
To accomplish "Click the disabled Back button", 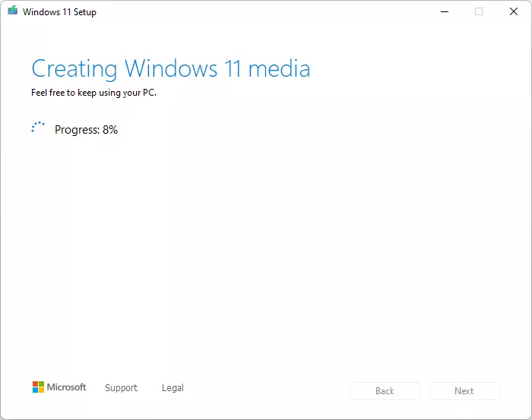I will [x=385, y=391].
